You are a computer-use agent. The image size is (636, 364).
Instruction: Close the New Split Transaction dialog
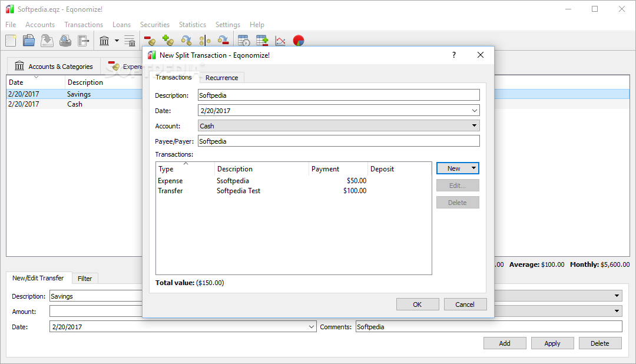point(481,55)
